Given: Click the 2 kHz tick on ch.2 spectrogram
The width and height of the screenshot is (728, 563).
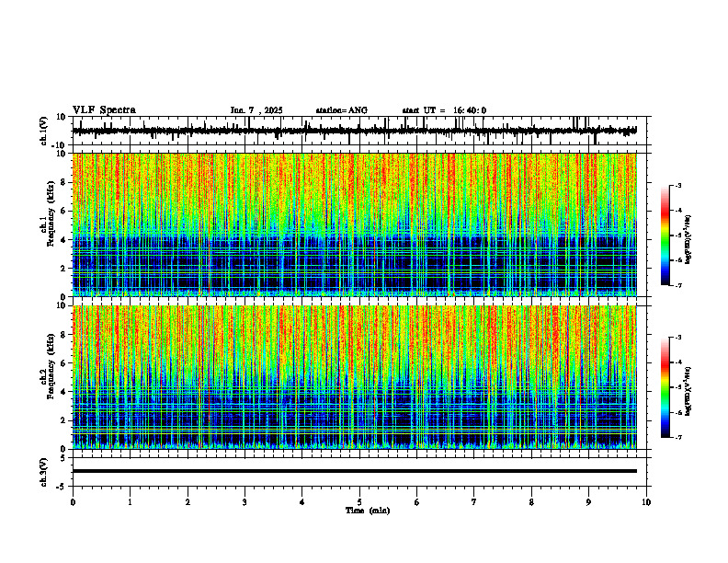Looking at the screenshot, I should click(64, 420).
